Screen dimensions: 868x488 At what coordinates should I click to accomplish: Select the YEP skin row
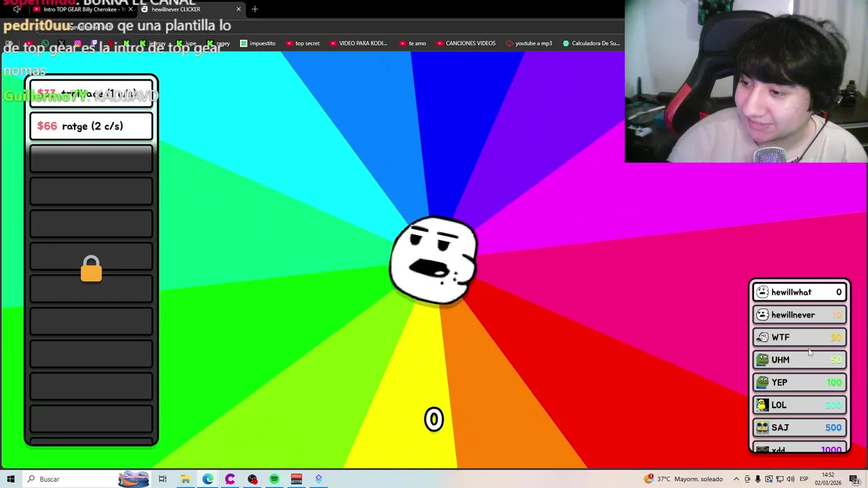click(800, 382)
